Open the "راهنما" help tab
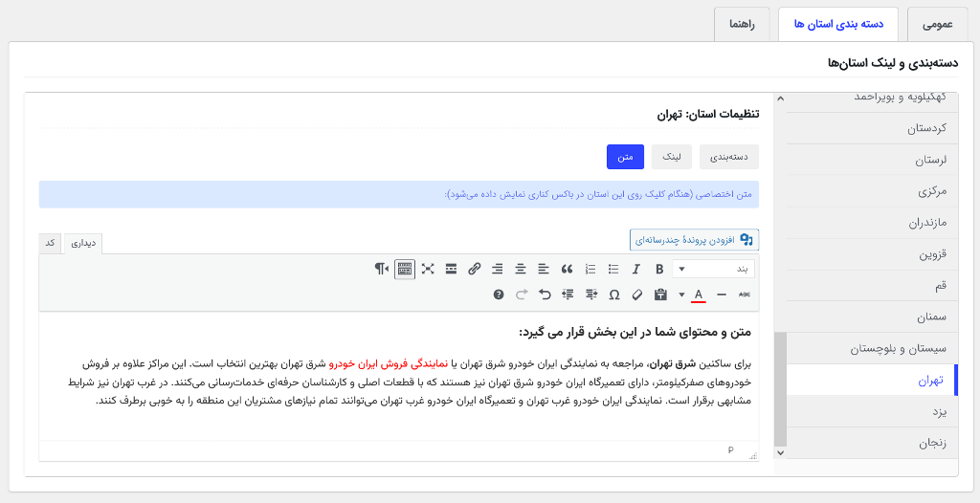Screen dimensions: 980x503 click(742, 24)
